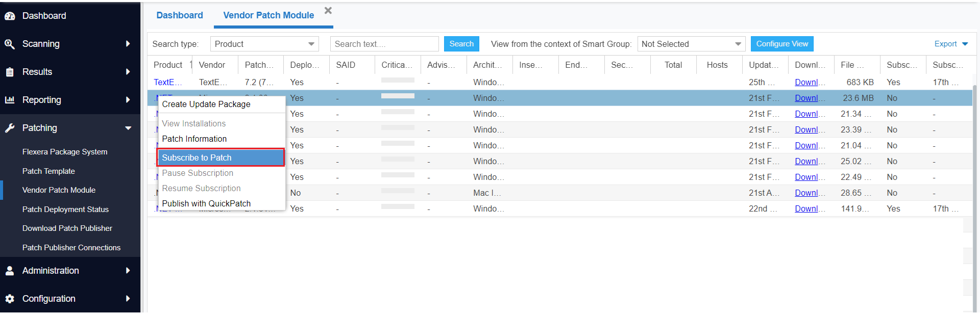Click the Results clipboard icon
This screenshot has width=980, height=315.
(x=10, y=72)
